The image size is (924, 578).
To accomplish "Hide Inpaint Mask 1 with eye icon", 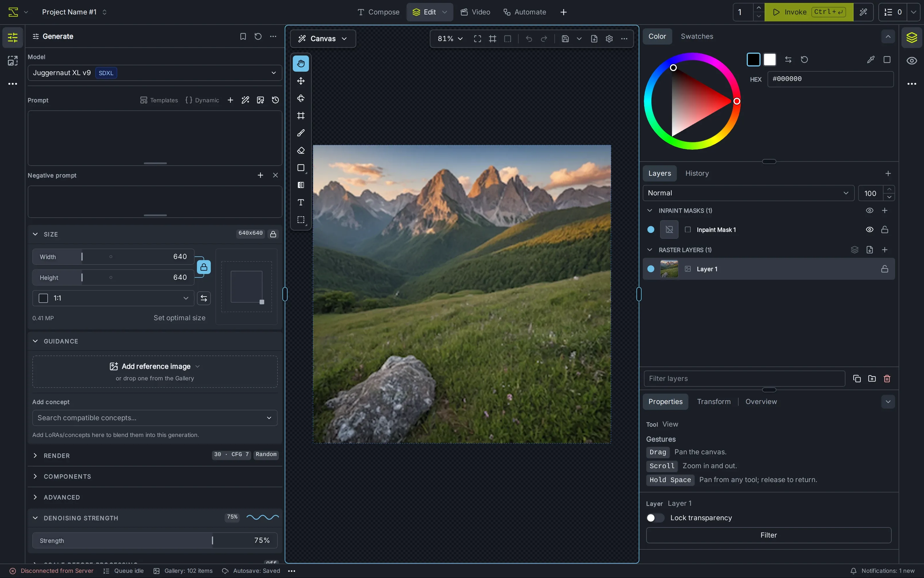I will click(x=869, y=230).
